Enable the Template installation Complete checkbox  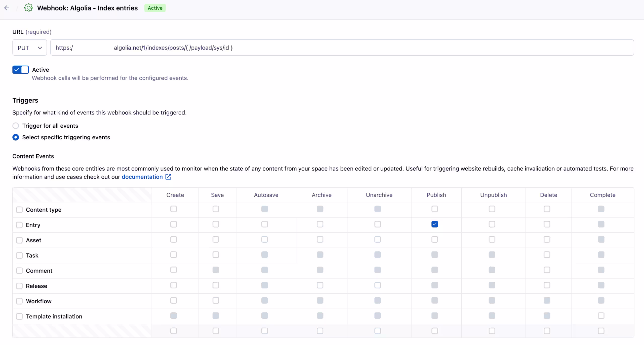coord(601,316)
